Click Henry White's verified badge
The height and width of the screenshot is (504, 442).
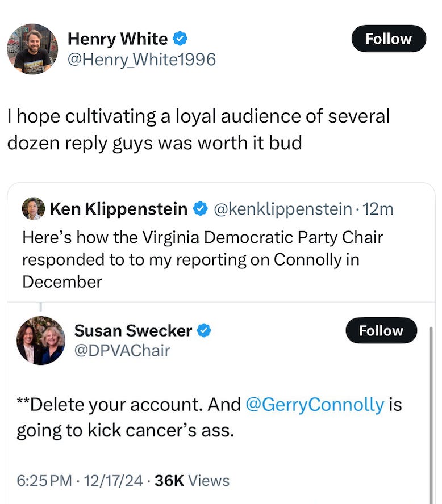click(180, 39)
